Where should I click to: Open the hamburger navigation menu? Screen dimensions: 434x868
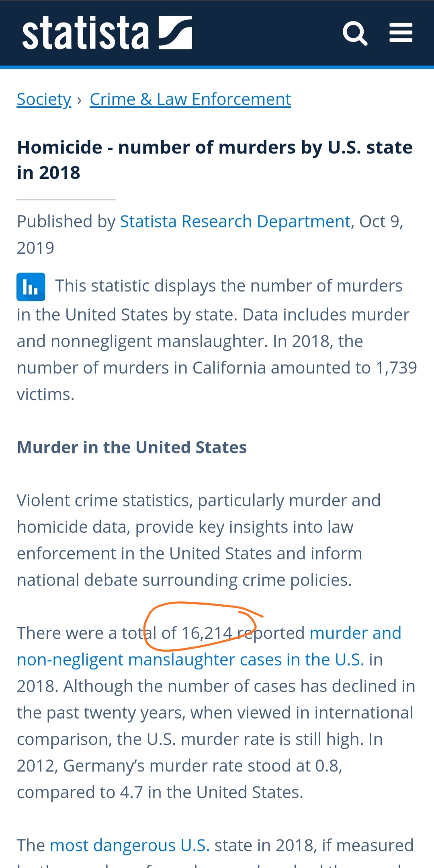[401, 33]
